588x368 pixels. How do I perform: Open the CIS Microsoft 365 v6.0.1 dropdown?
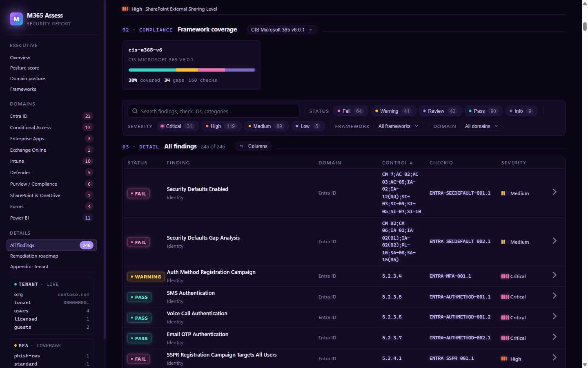click(282, 30)
